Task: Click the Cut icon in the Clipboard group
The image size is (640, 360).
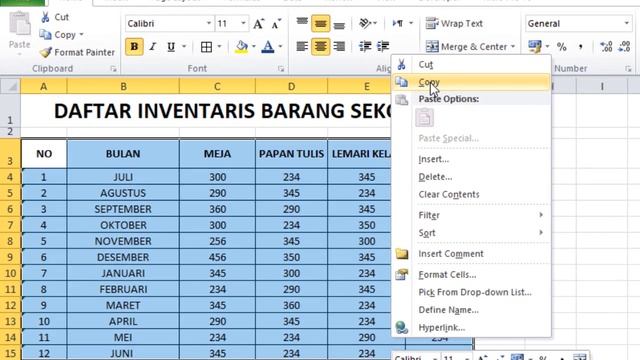Action: (x=45, y=17)
